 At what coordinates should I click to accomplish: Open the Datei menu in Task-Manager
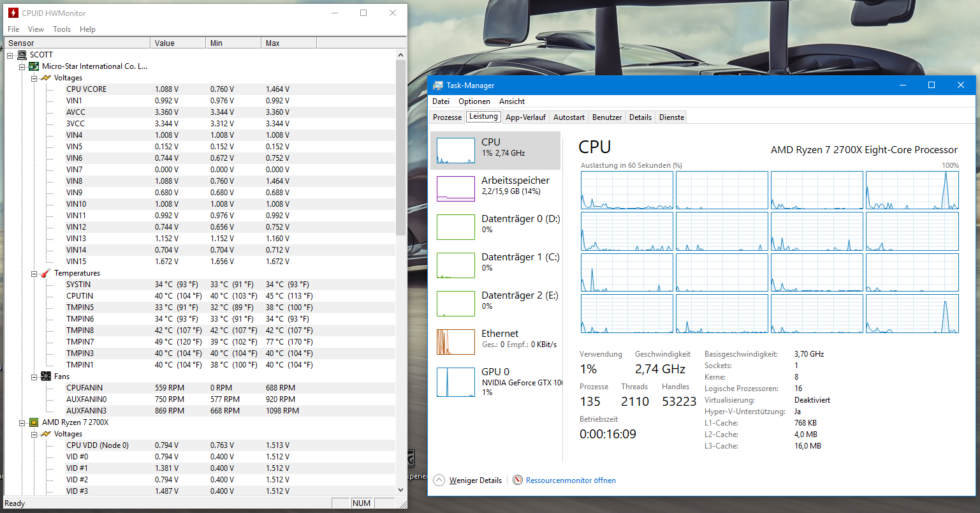pyautogui.click(x=441, y=101)
